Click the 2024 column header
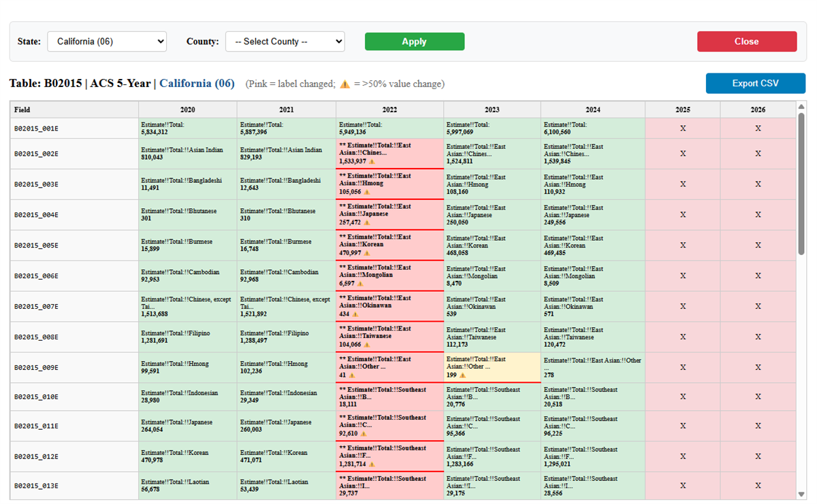This screenshot has height=504, width=817. pyautogui.click(x=593, y=110)
